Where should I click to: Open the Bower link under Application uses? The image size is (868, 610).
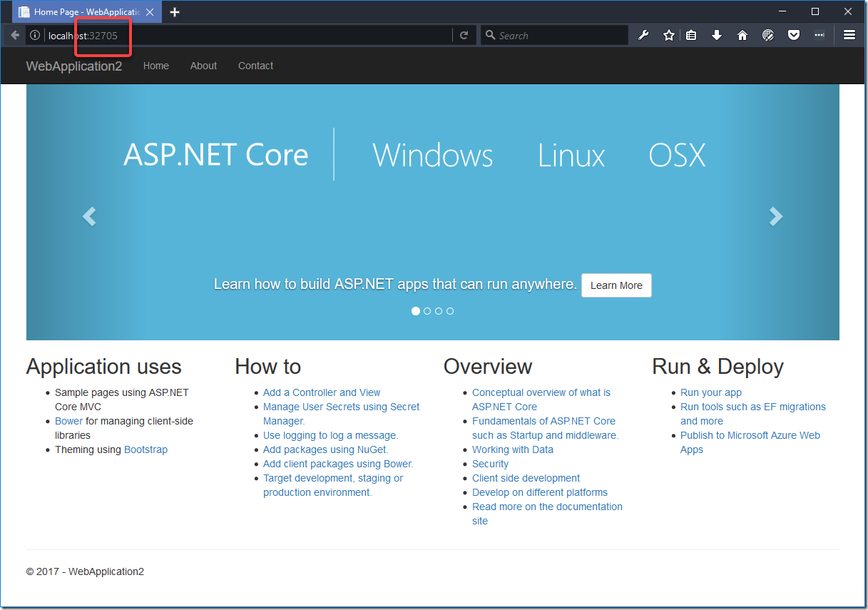68,421
